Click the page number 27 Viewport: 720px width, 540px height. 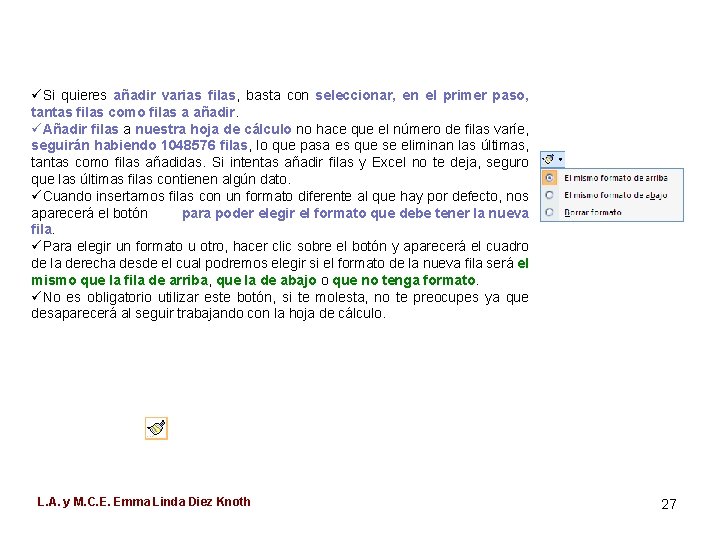[x=669, y=504]
